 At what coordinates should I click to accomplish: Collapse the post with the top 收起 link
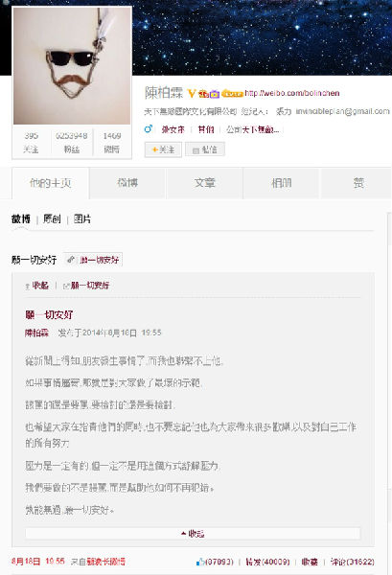coord(37,286)
